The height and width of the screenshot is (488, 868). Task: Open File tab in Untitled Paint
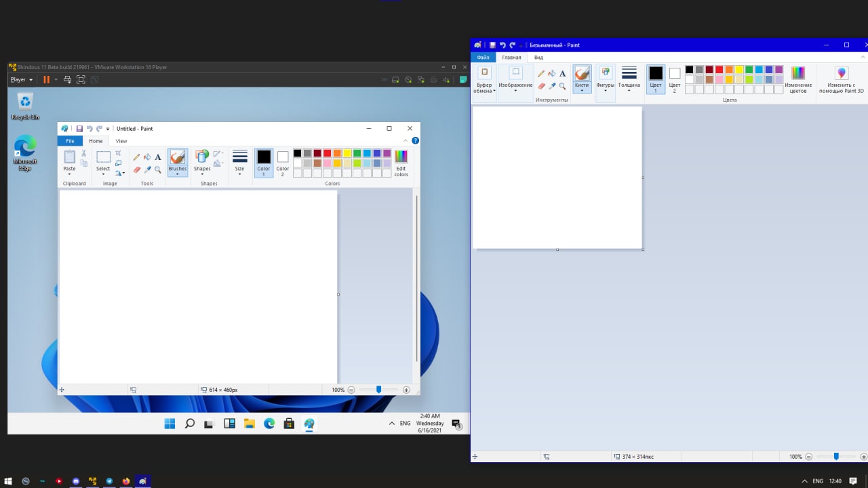(x=70, y=141)
